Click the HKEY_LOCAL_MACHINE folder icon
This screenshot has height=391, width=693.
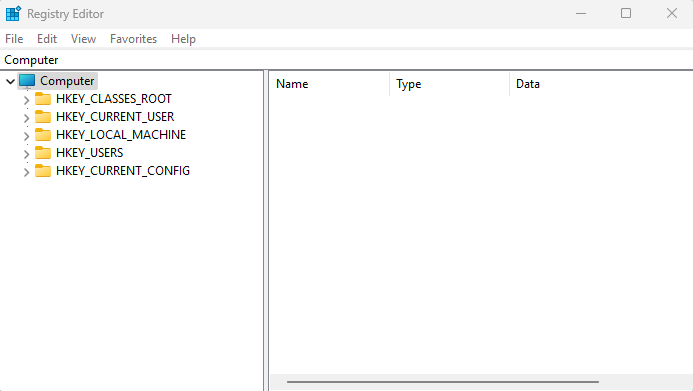pos(43,134)
